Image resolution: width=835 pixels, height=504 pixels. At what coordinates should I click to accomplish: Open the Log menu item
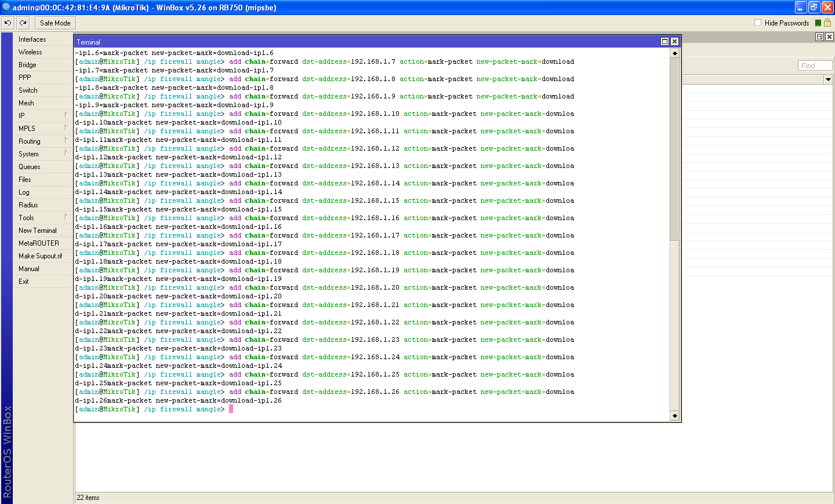[24, 192]
